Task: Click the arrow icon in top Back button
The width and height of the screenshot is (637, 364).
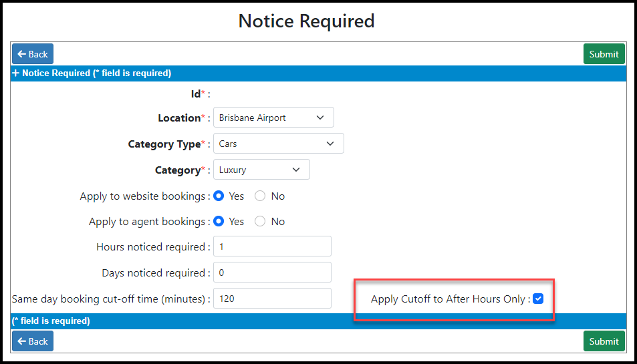Action: 22,54
